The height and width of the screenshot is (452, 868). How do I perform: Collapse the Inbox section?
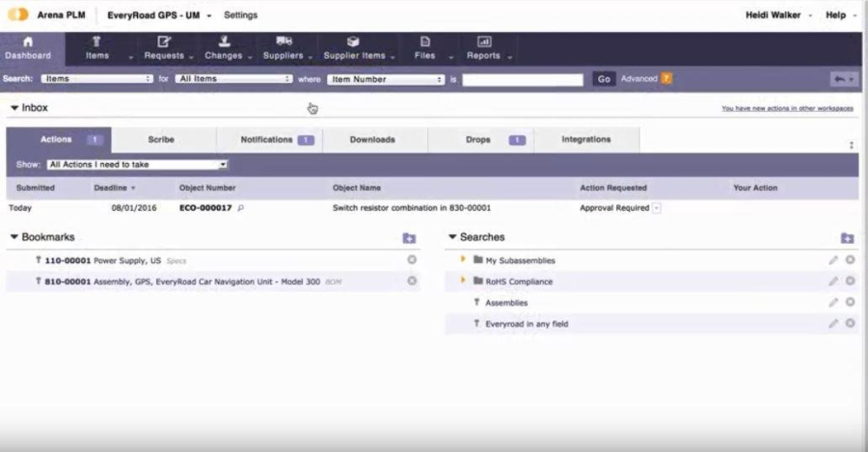[x=15, y=108]
